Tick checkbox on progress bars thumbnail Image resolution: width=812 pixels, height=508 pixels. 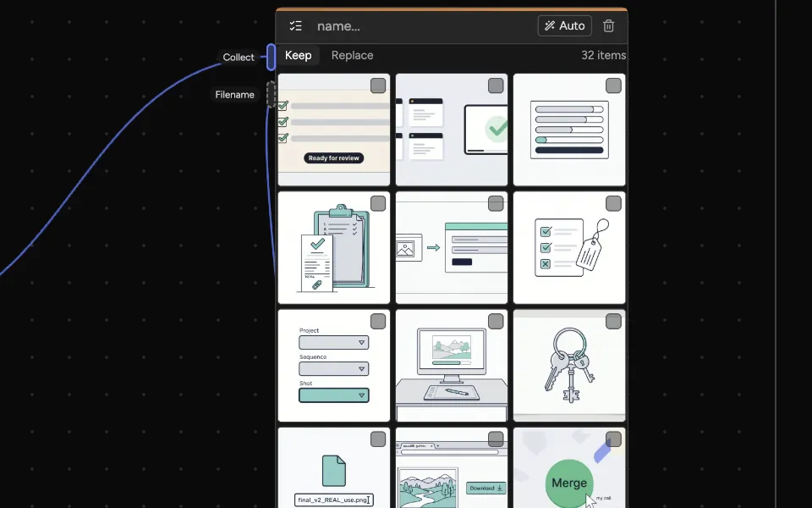[x=613, y=86]
